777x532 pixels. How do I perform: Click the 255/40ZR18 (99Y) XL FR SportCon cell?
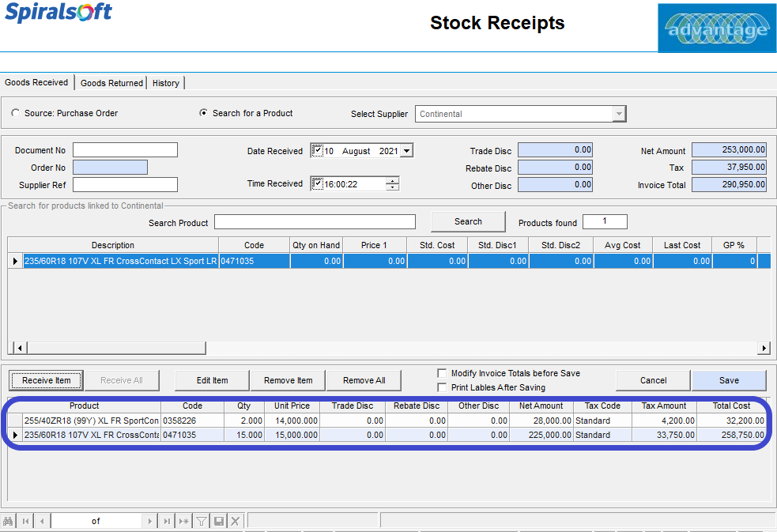pyautogui.click(x=92, y=421)
